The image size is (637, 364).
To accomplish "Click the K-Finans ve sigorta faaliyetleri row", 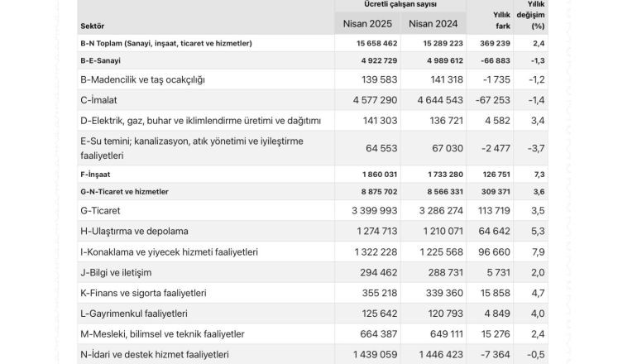I will (313, 293).
